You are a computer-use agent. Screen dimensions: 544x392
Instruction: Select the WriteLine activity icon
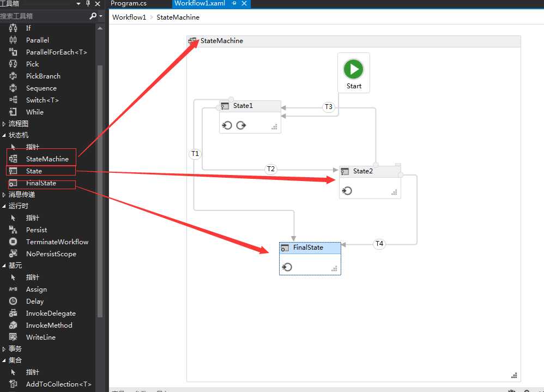(13, 337)
